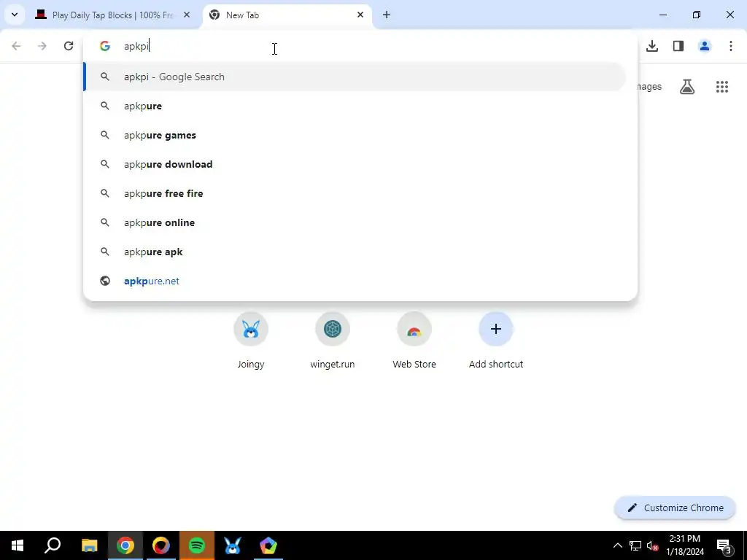Click the Customize Chrome button
Viewport: 747px width, 560px height.
tap(675, 507)
